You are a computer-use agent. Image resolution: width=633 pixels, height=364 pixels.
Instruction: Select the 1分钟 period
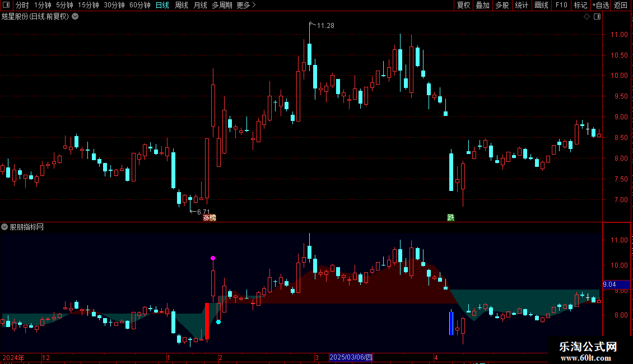click(x=43, y=5)
